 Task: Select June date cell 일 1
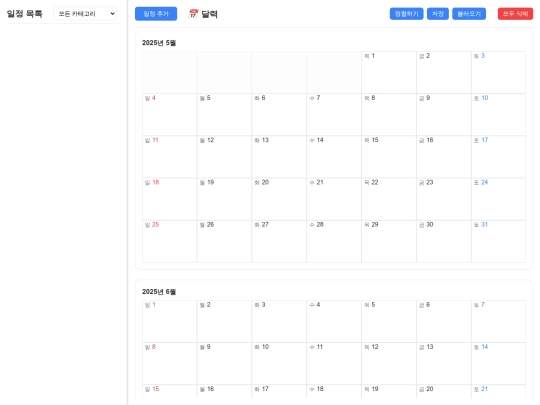[x=169, y=321]
